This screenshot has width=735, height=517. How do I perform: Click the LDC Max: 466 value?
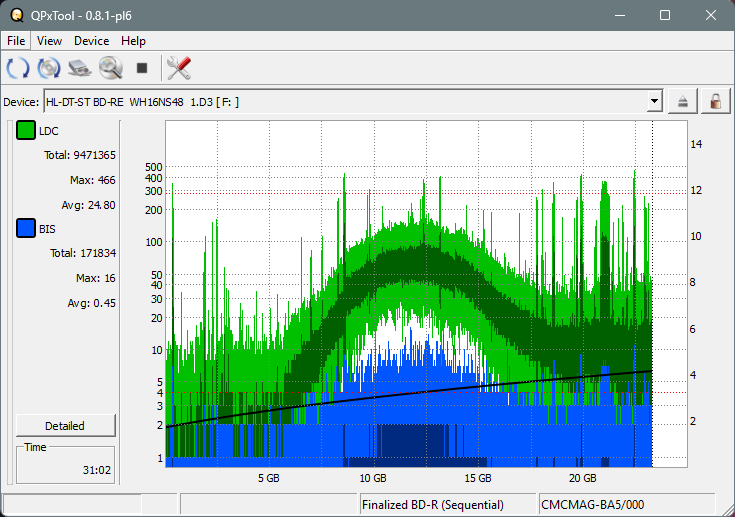pyautogui.click(x=92, y=180)
